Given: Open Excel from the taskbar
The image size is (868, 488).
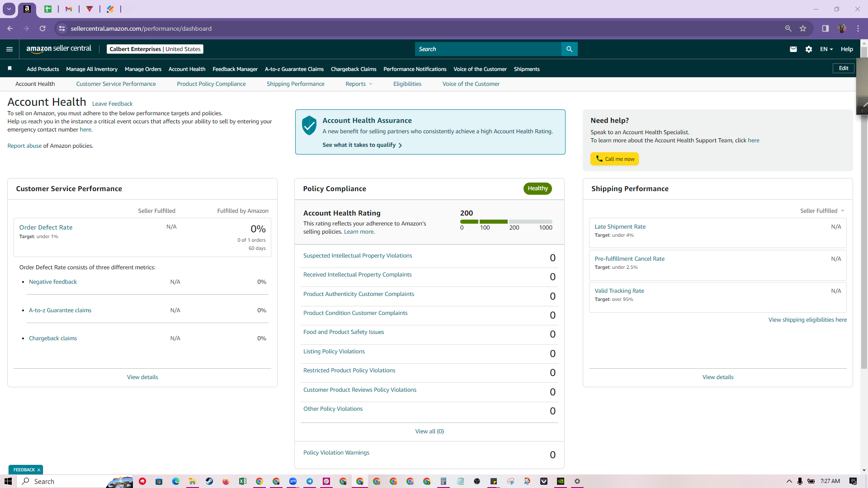Looking at the screenshot, I should coord(243,481).
